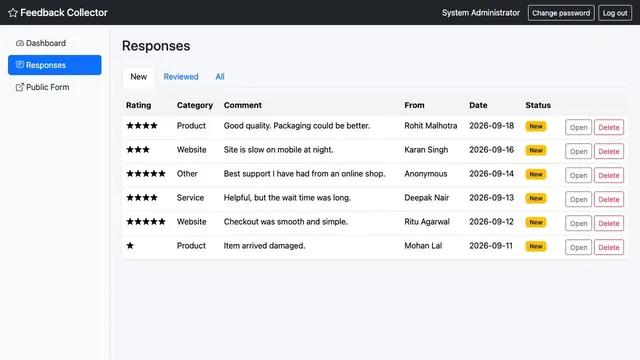Click the Rating column header
Viewport: 640px width, 360px height.
138,105
